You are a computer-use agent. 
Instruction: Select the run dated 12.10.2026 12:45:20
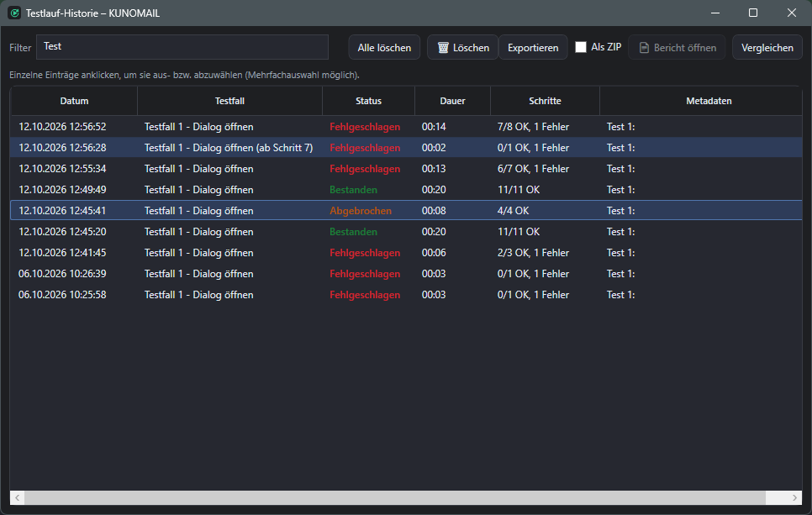point(406,231)
